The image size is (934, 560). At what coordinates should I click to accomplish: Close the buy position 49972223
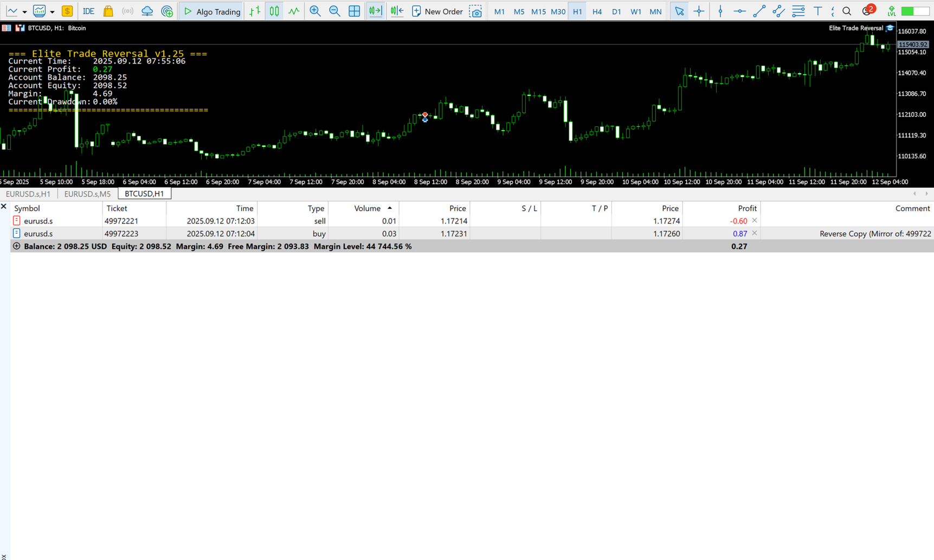click(755, 233)
